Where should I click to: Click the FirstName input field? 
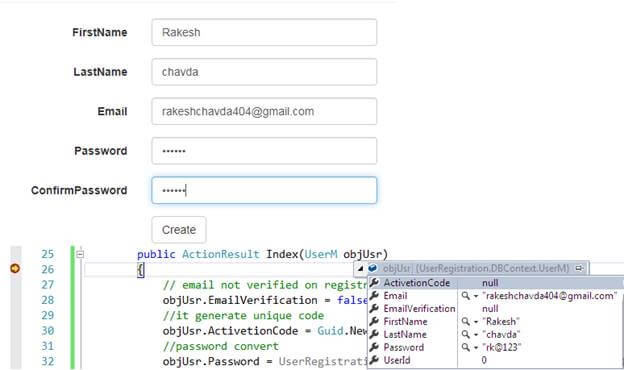pos(264,32)
